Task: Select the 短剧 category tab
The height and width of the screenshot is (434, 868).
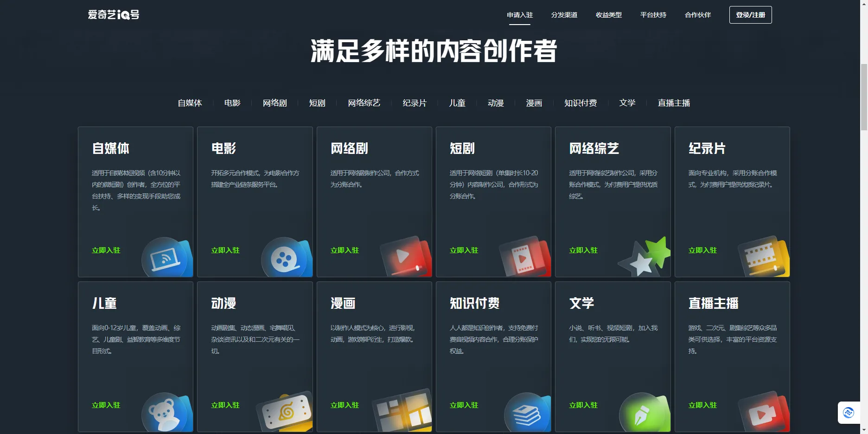Action: (x=318, y=103)
